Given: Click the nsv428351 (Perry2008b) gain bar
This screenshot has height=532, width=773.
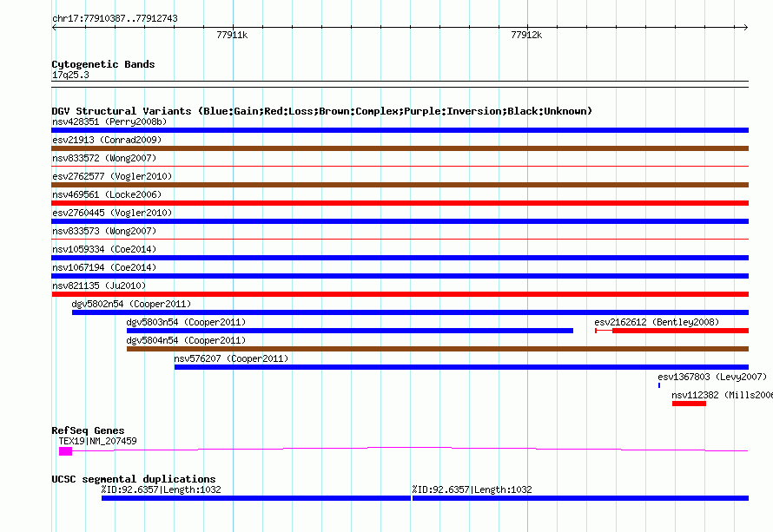Looking at the screenshot, I should [x=400, y=130].
